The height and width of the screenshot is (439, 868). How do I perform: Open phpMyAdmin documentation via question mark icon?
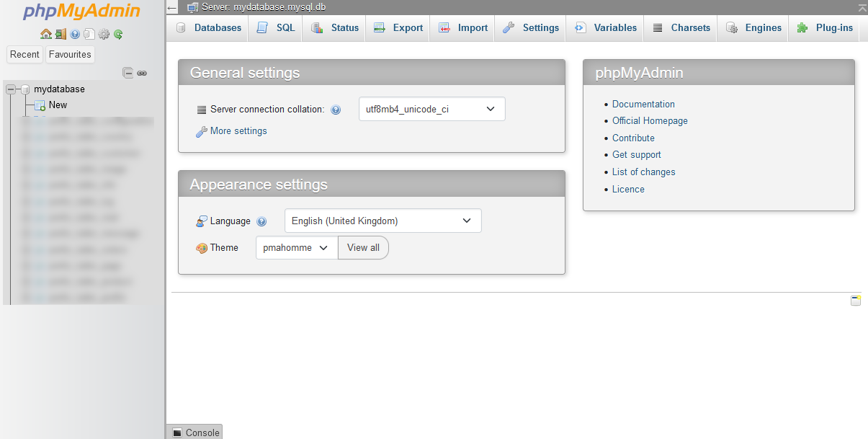(75, 34)
